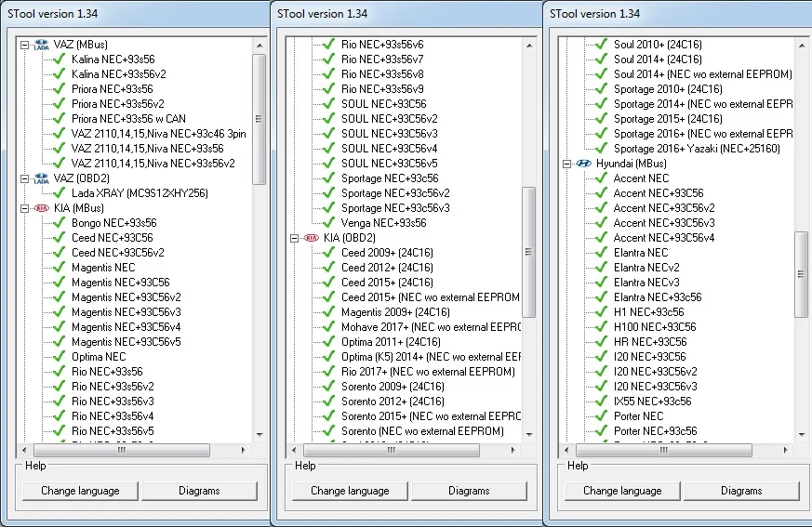Viewport: 812px width, 527px height.
Task: Click the LADA logo beside VAZ (OBD2)
Action: click(42, 178)
